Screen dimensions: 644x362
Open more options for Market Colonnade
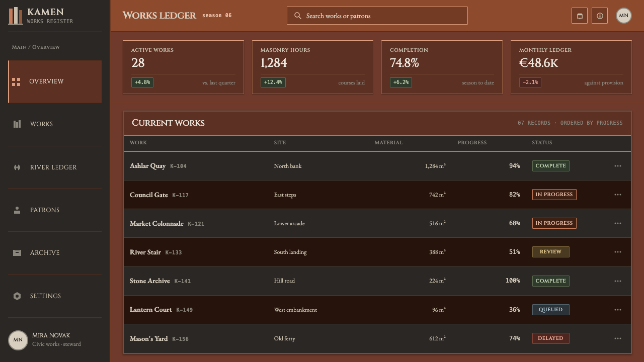point(618,223)
